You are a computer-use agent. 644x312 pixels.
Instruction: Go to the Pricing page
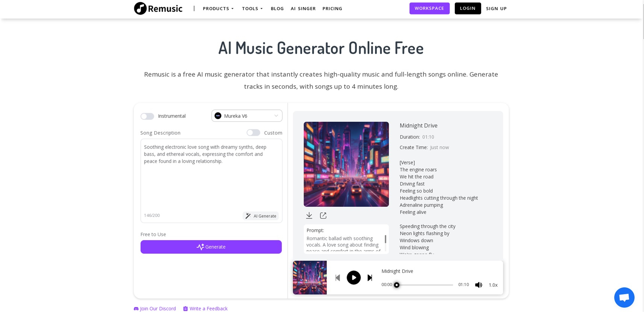point(332,8)
